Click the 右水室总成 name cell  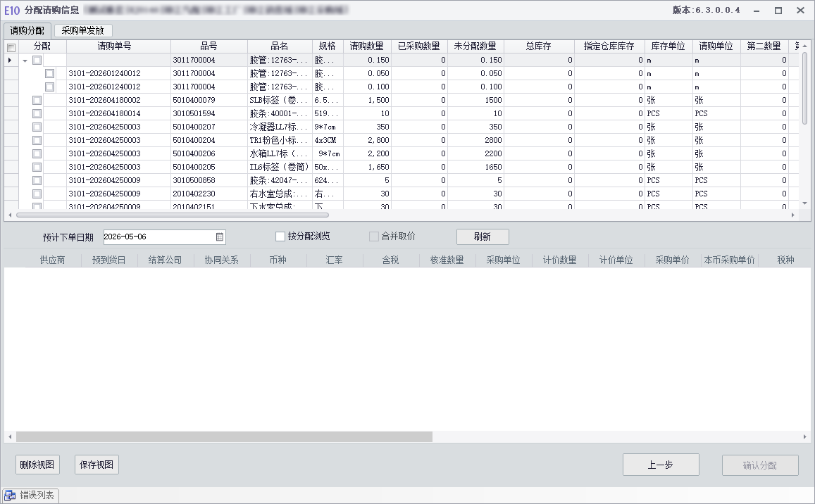tap(280, 194)
